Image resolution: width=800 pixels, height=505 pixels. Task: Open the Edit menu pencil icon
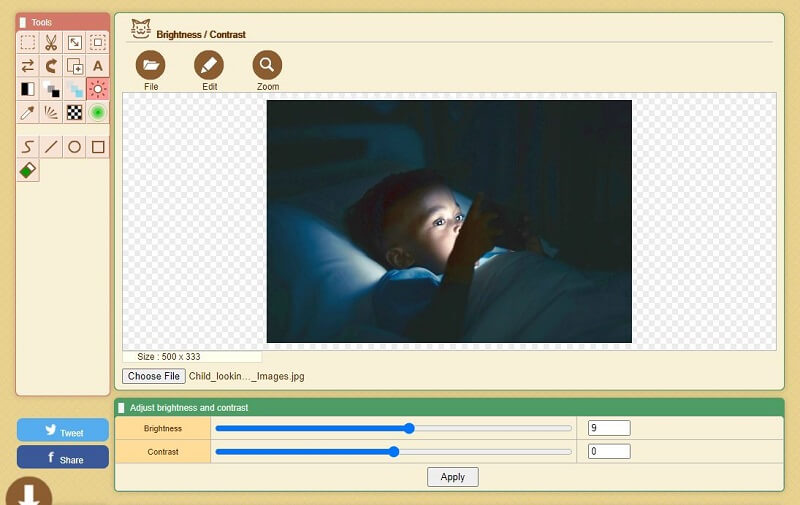click(209, 65)
